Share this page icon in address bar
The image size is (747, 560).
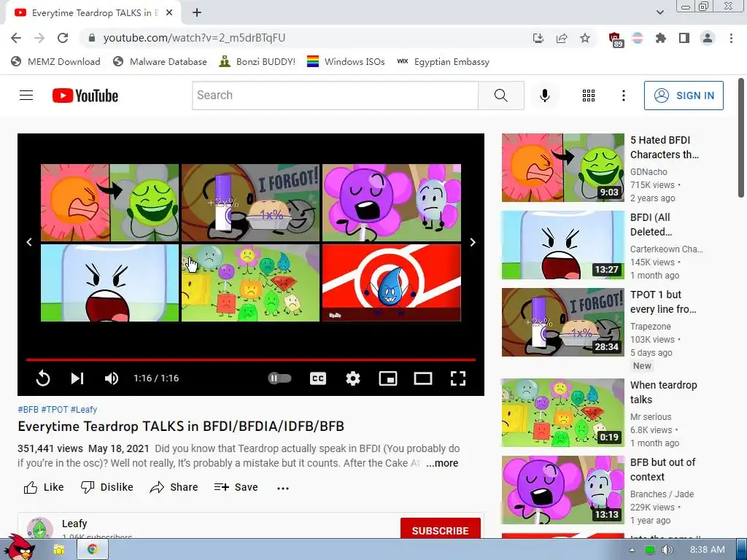(x=562, y=38)
